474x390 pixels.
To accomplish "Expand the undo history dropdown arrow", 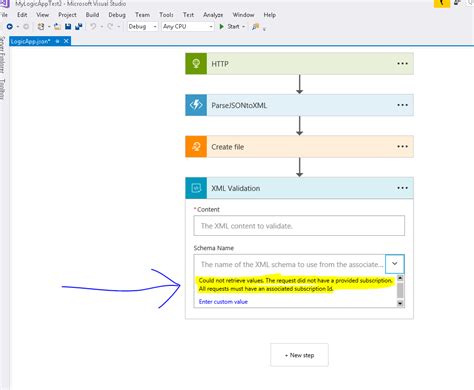I will [101, 27].
